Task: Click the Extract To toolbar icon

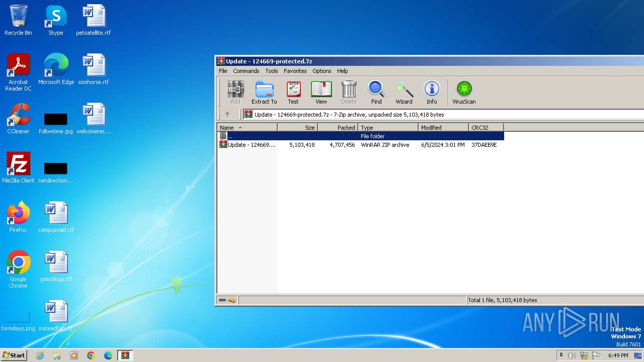Action: 264,93
